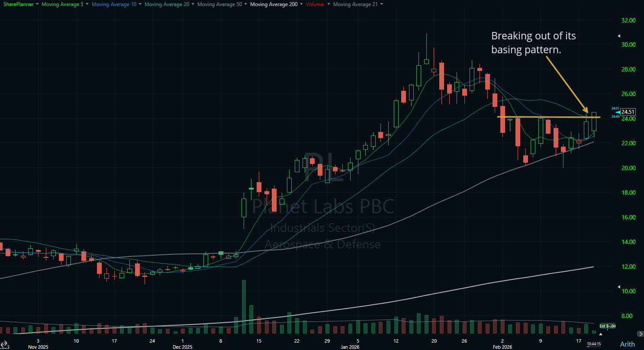Click the 10:44:15 session clock
The height and width of the screenshot is (350, 644).
click(594, 344)
